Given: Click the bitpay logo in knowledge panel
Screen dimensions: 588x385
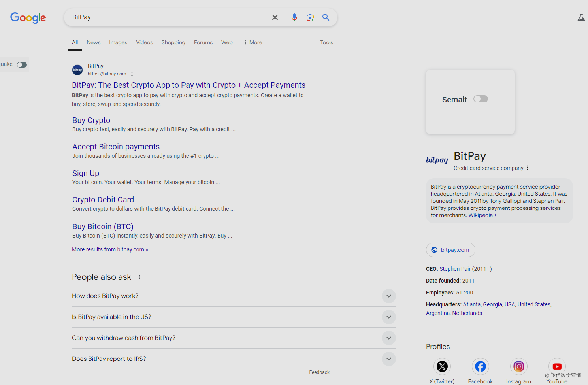Looking at the screenshot, I should coord(437,160).
